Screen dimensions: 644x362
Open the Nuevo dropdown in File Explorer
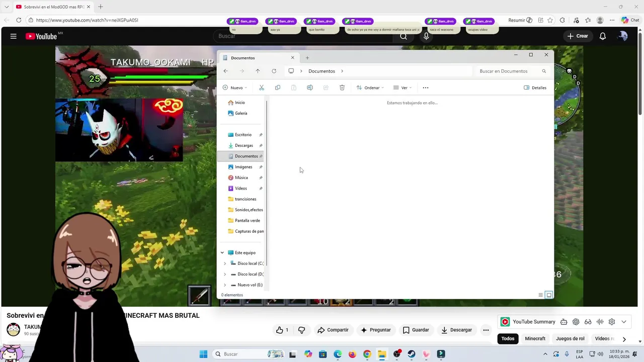tap(235, 87)
